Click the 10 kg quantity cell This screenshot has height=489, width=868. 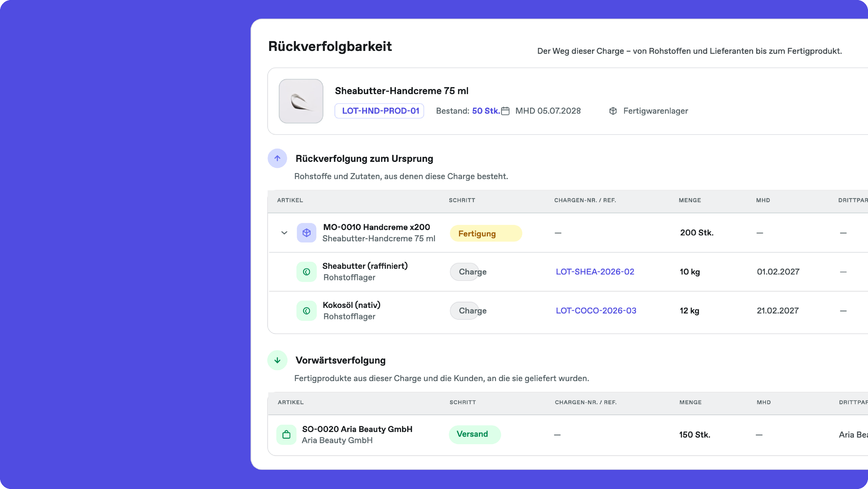coord(690,272)
